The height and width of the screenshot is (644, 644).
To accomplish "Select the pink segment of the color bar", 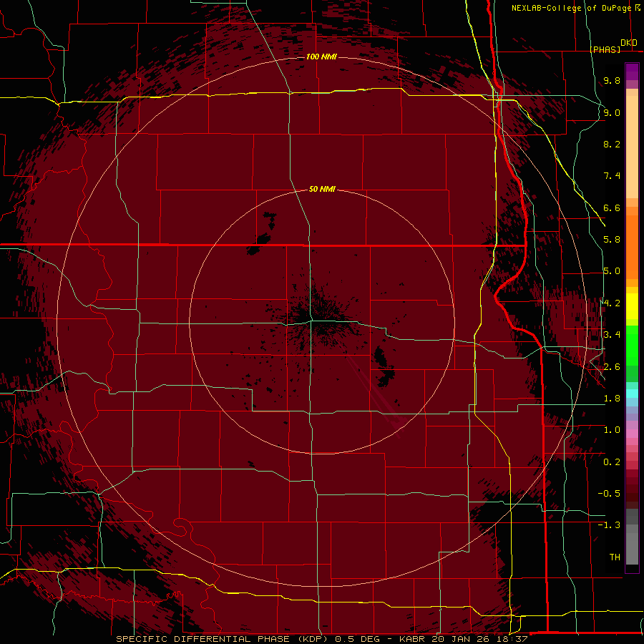I will (632, 434).
